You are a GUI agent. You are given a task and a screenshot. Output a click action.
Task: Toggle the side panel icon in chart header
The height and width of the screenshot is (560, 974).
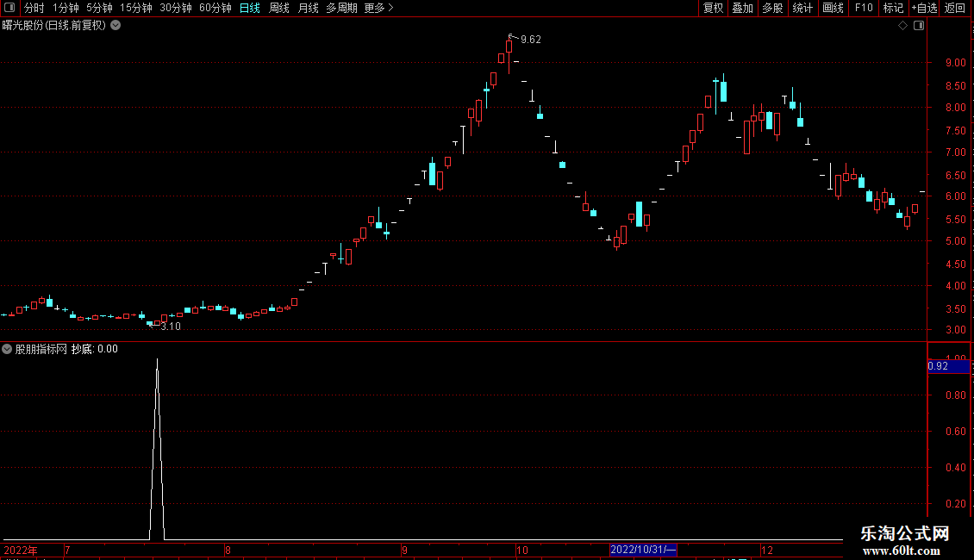pyautogui.click(x=919, y=26)
